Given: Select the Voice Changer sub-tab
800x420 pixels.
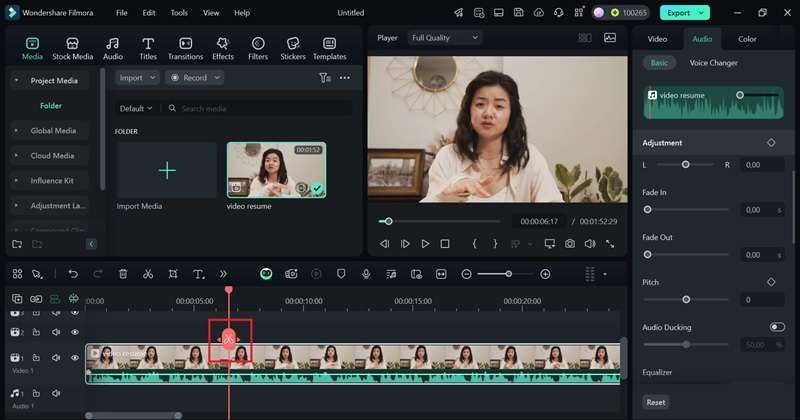Looking at the screenshot, I should pyautogui.click(x=713, y=63).
